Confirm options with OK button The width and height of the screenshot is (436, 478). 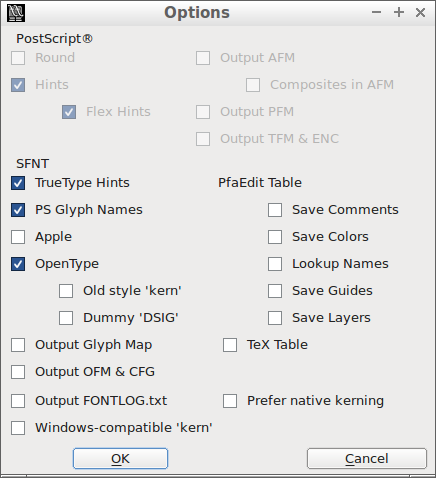[120, 459]
